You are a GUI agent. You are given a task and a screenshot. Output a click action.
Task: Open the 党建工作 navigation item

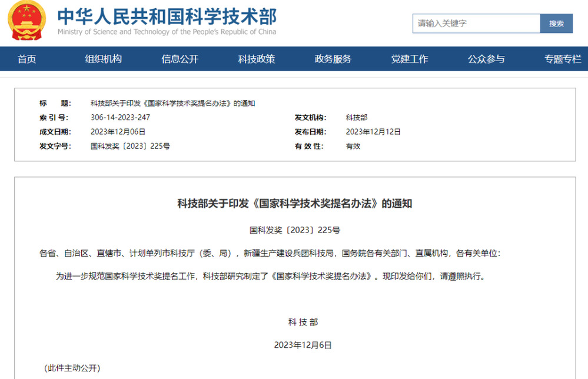click(410, 59)
